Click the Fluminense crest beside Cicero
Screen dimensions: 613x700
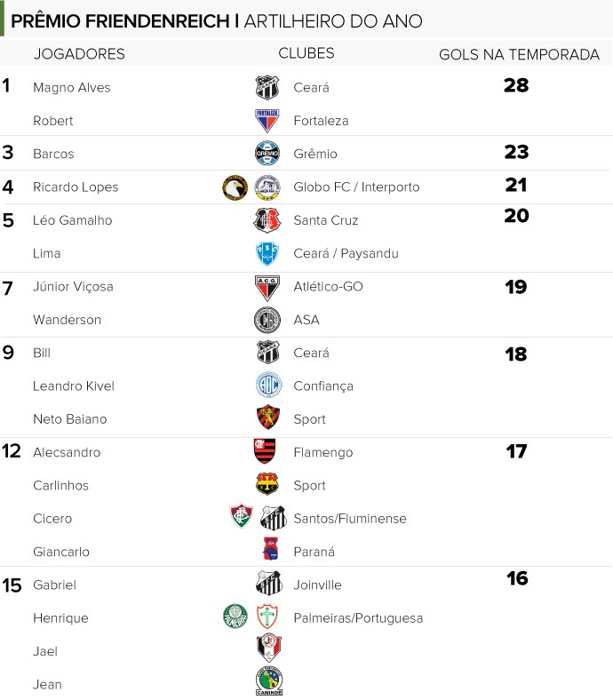click(241, 515)
